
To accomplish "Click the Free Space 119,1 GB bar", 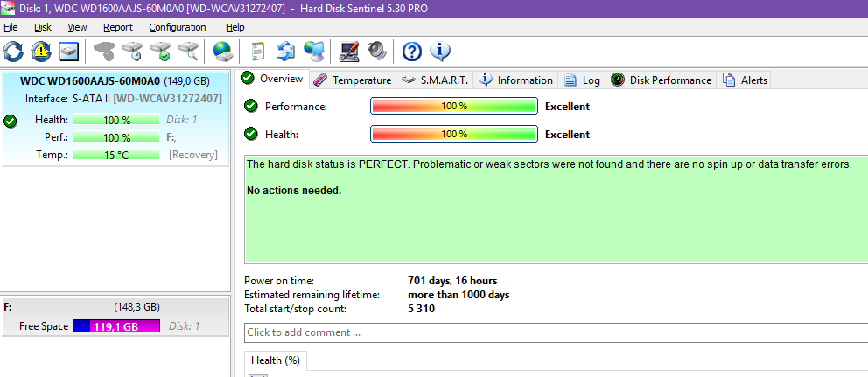I will pos(116,326).
